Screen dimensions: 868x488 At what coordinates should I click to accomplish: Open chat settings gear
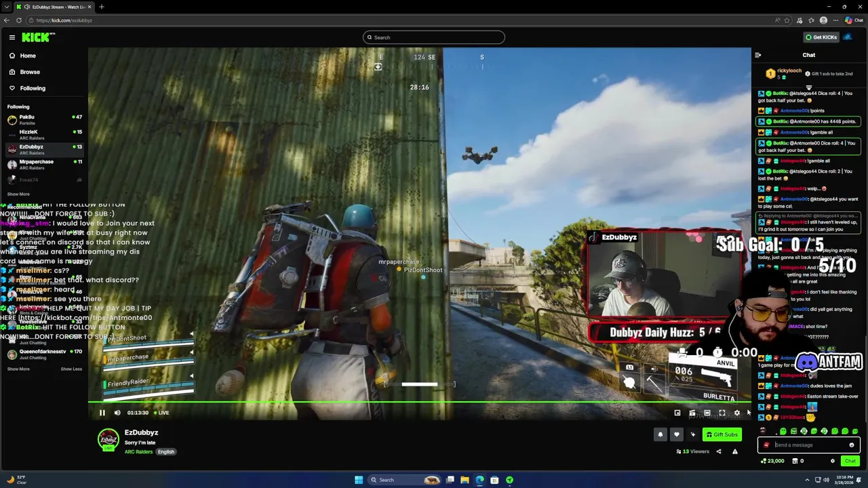[833, 461]
